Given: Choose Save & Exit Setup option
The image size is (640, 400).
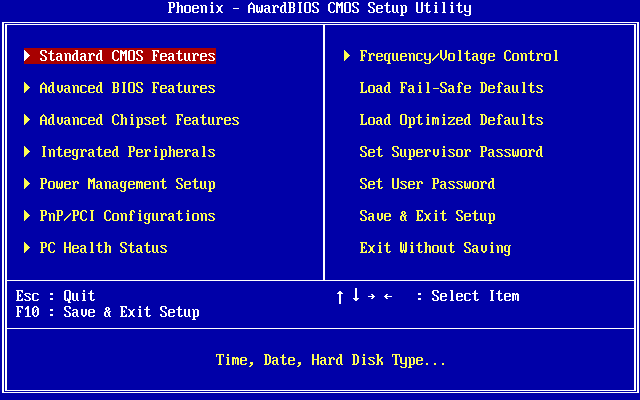Looking at the screenshot, I should pyautogui.click(x=427, y=216).
